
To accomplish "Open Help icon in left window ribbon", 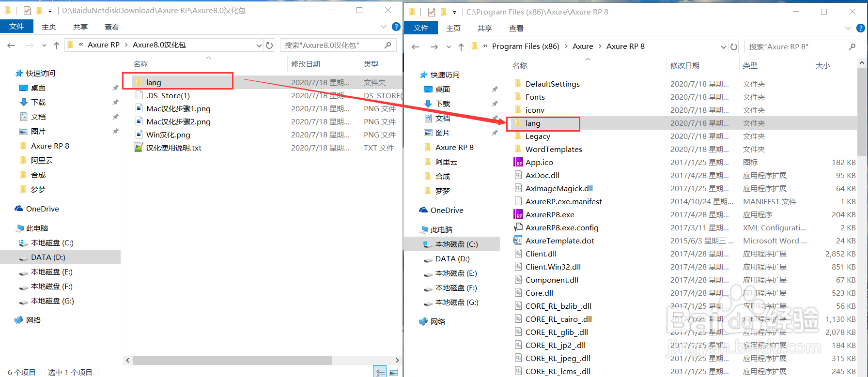I will [396, 27].
